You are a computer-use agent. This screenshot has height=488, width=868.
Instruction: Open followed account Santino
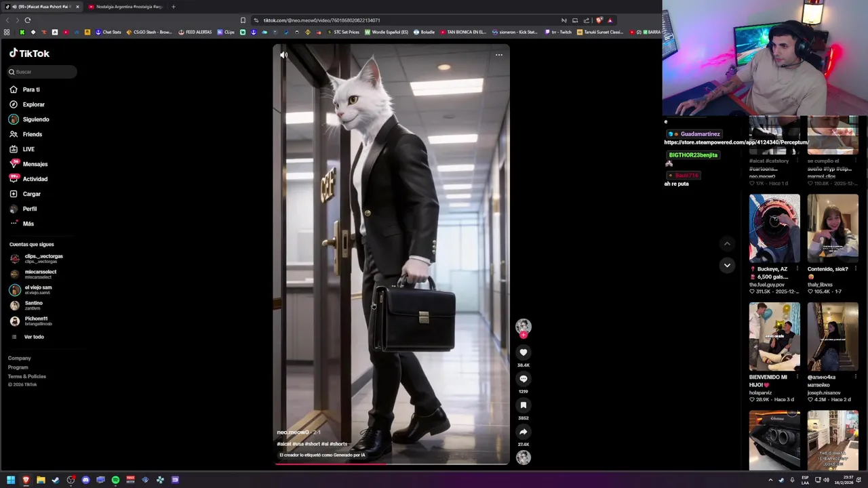point(27,305)
